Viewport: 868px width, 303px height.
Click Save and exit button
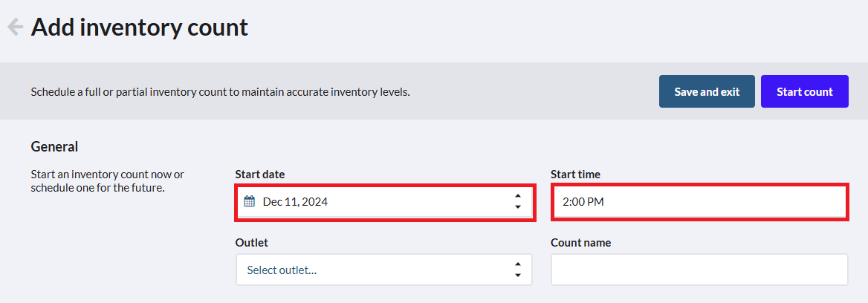tap(707, 91)
